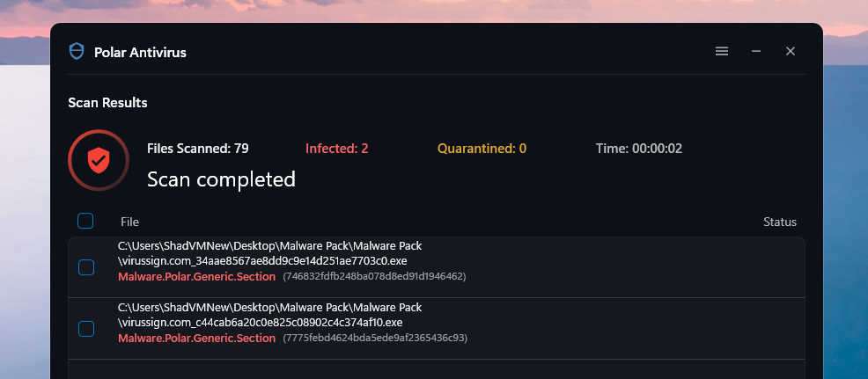Click the Files Scanned: 79 counter
Viewport: 868px width, 379px height.
coord(197,149)
